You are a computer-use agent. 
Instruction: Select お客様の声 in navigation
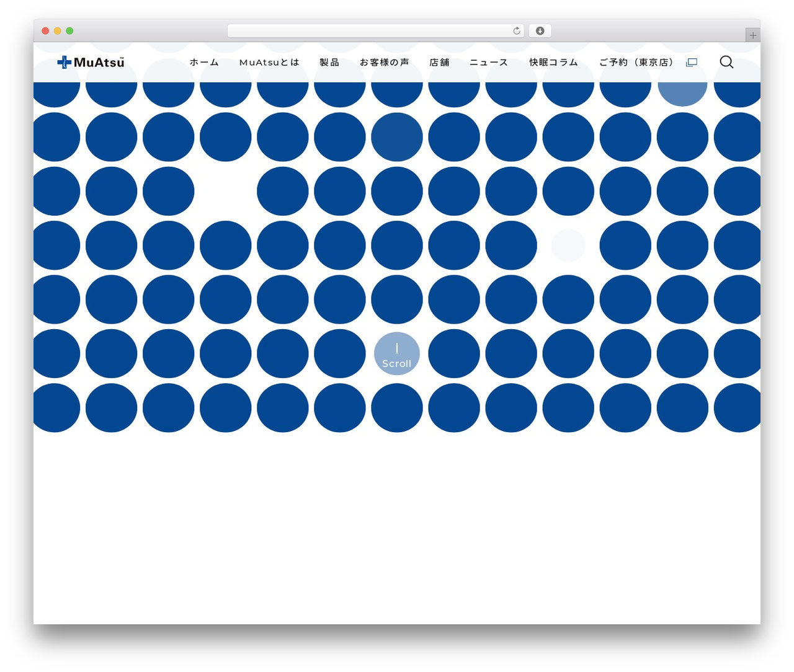click(384, 63)
